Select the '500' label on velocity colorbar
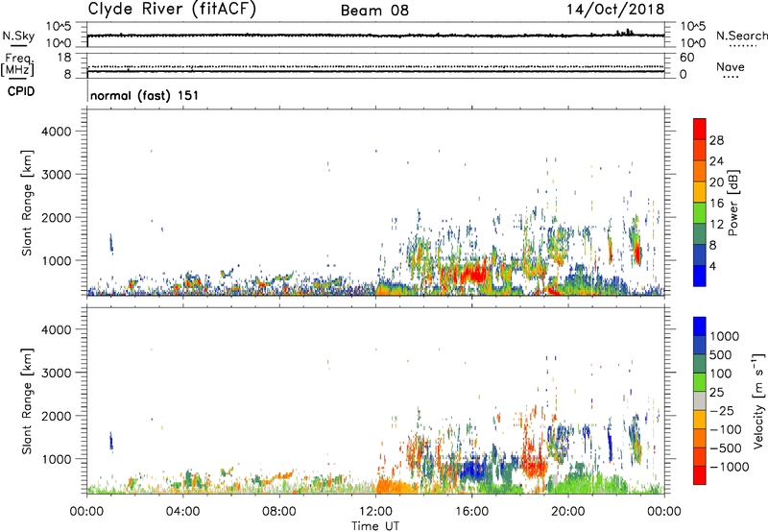 pyautogui.click(x=720, y=354)
